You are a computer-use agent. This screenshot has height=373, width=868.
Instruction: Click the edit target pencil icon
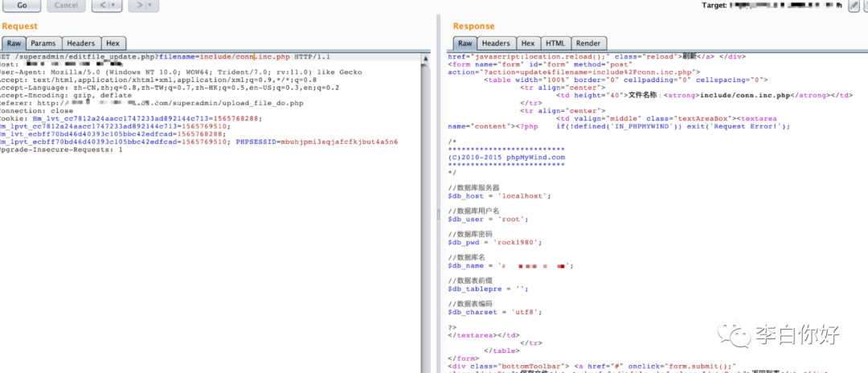(854, 6)
